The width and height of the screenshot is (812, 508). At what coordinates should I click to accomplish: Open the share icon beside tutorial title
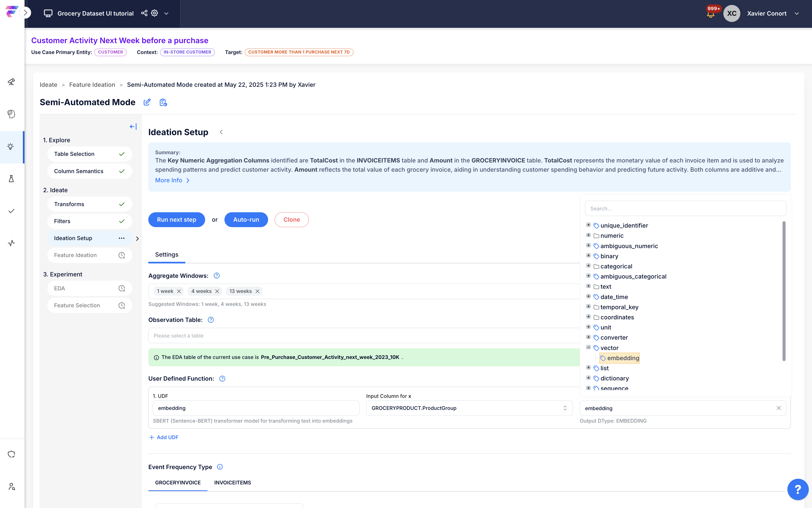point(144,13)
